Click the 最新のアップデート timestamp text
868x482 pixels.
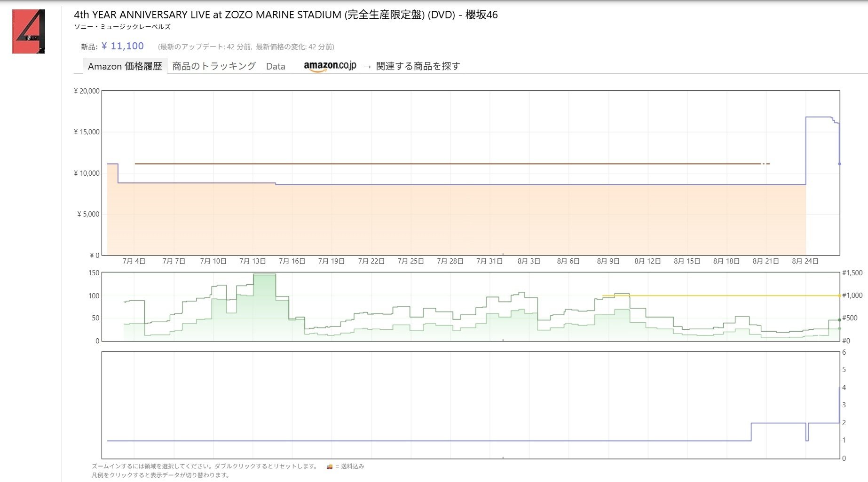[x=205, y=47]
